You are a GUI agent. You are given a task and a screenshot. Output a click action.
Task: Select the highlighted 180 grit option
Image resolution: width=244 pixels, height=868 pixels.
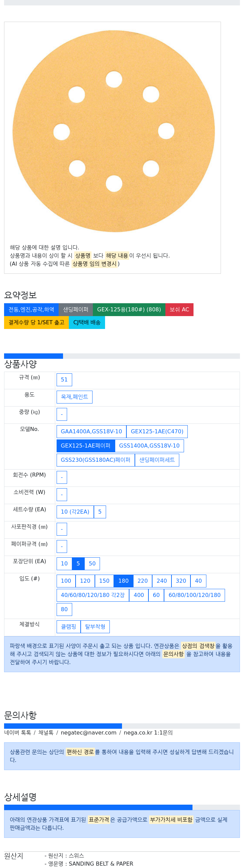tap(123, 581)
